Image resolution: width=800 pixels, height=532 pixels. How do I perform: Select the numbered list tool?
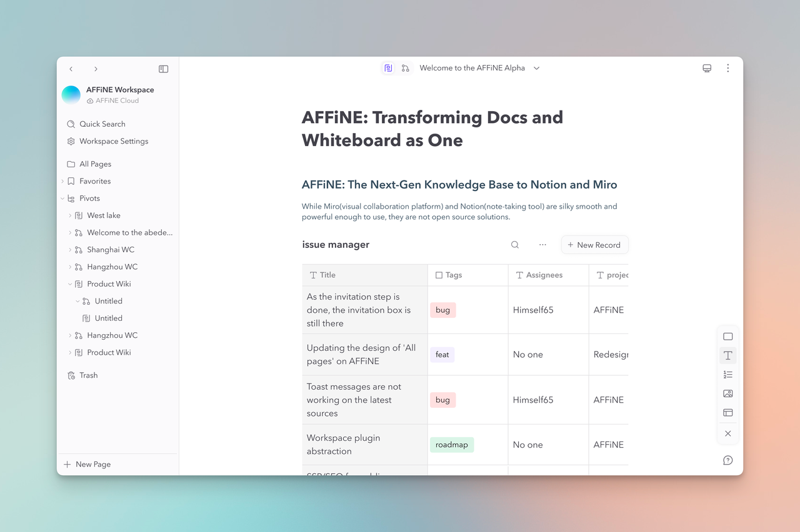[x=727, y=375]
